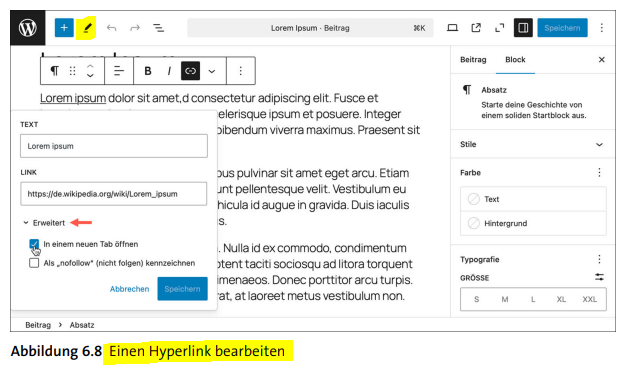Open the block inserter plus button
625x369 pixels.
(64, 28)
